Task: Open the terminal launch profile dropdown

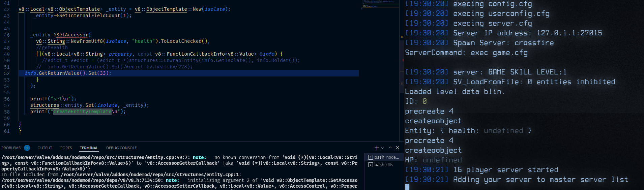Action: click(x=382, y=148)
